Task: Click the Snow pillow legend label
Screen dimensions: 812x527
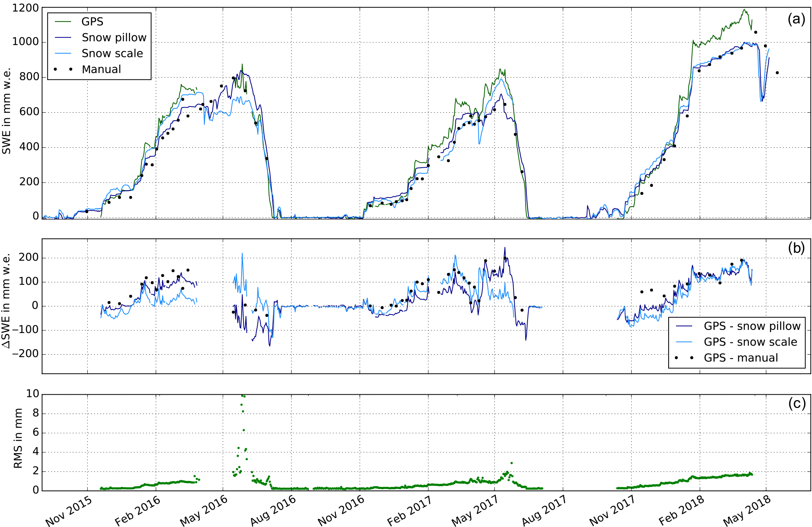Action: 114,38
